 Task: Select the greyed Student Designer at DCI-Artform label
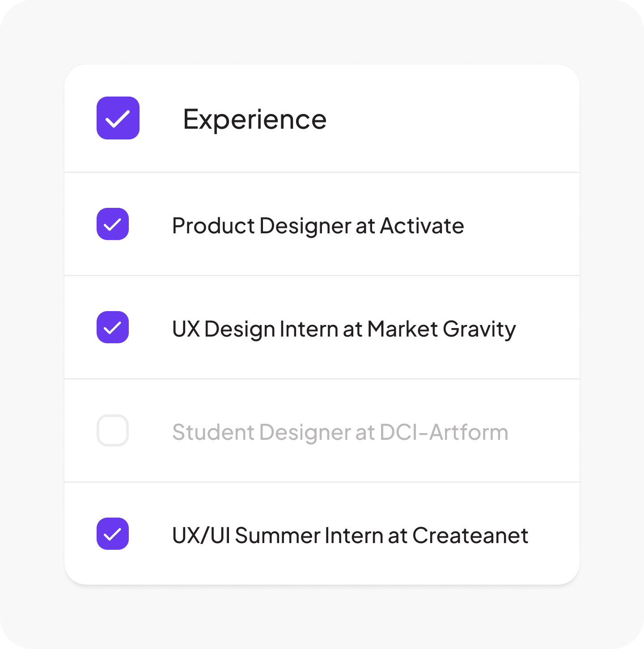(x=340, y=432)
